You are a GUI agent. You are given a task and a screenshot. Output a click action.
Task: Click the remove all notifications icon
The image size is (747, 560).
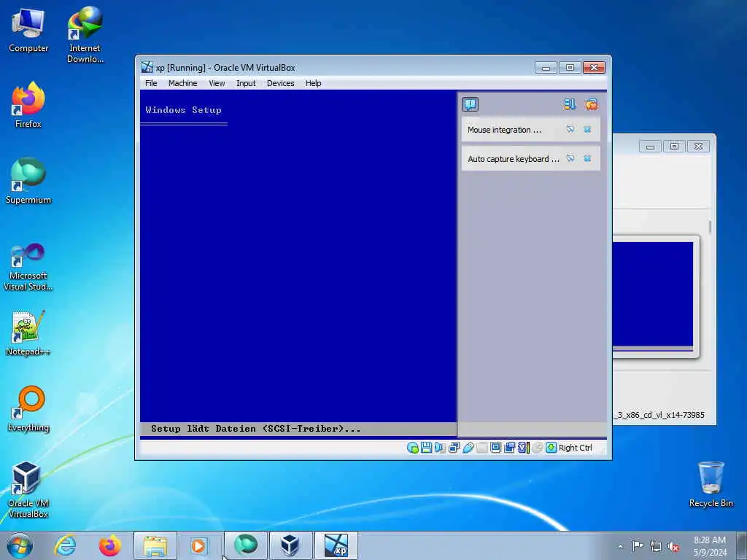point(591,104)
